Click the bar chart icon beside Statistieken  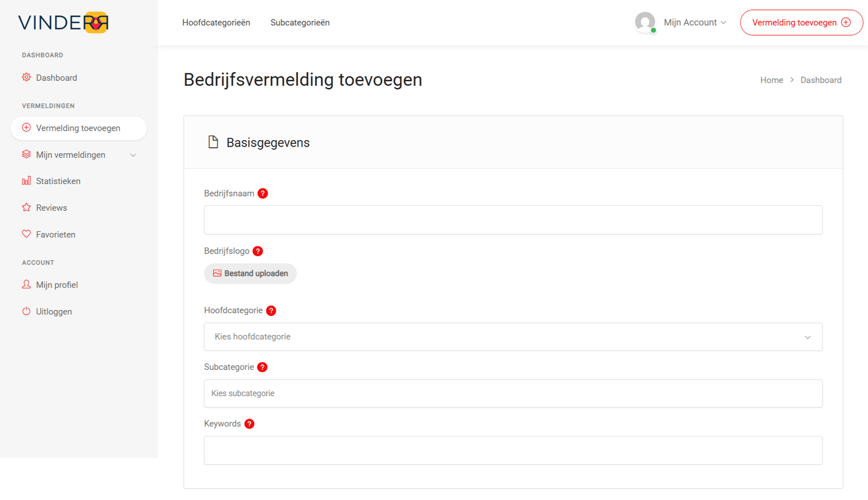pos(26,181)
